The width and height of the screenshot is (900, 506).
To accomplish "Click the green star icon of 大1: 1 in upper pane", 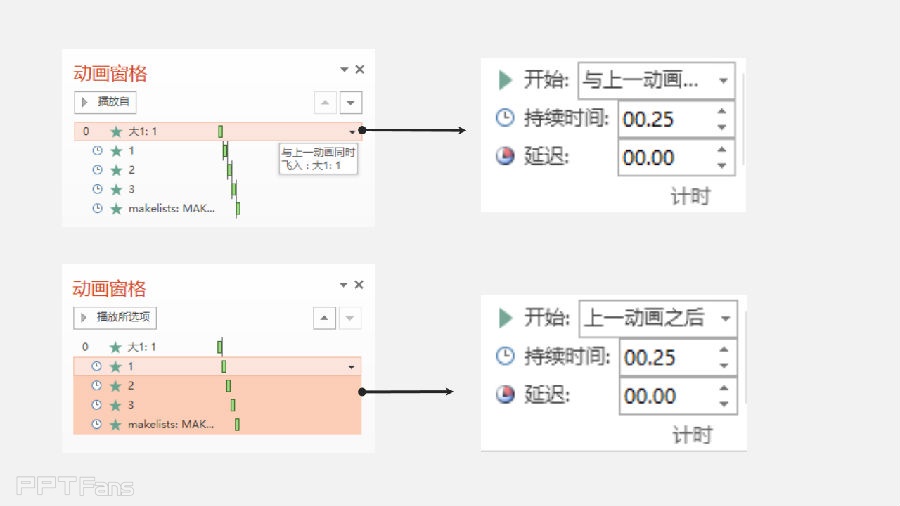I will click(116, 131).
